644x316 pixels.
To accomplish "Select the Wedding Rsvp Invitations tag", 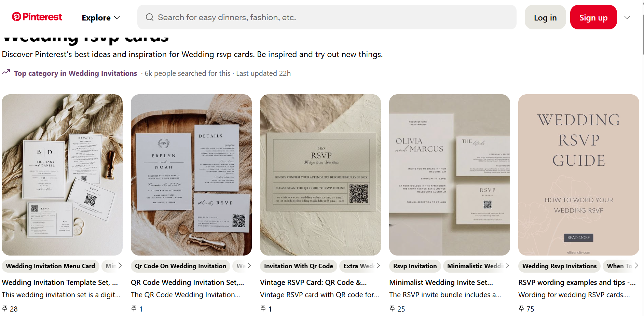I will click(560, 266).
